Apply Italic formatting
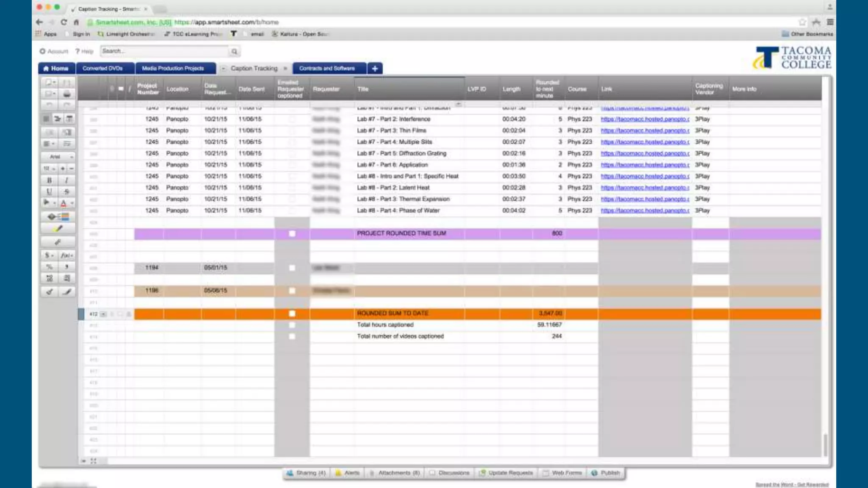The height and width of the screenshot is (488, 868). (x=67, y=180)
